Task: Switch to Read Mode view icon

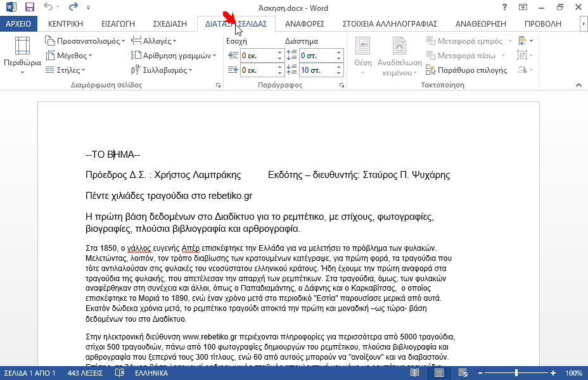Action: (414, 373)
